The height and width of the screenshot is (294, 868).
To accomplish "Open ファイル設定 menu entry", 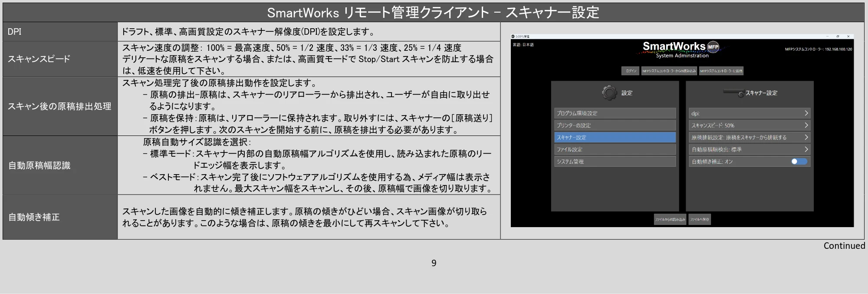I will pyautogui.click(x=615, y=149).
